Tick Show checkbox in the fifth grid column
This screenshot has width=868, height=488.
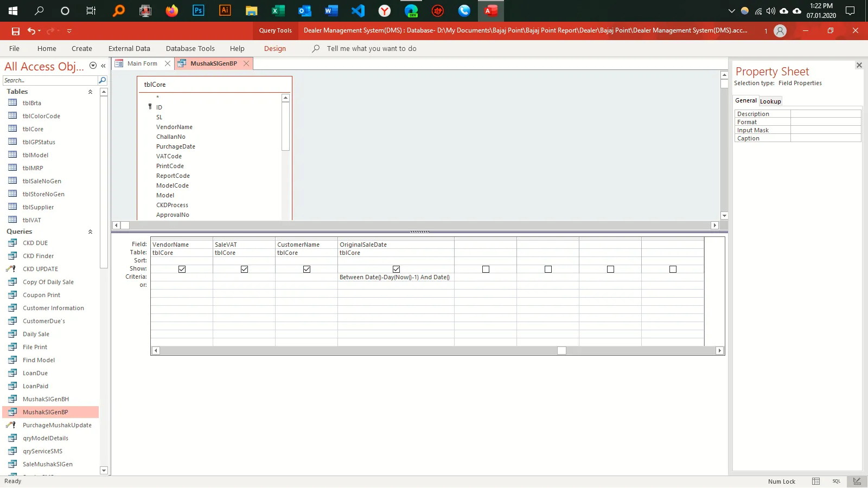(x=486, y=269)
